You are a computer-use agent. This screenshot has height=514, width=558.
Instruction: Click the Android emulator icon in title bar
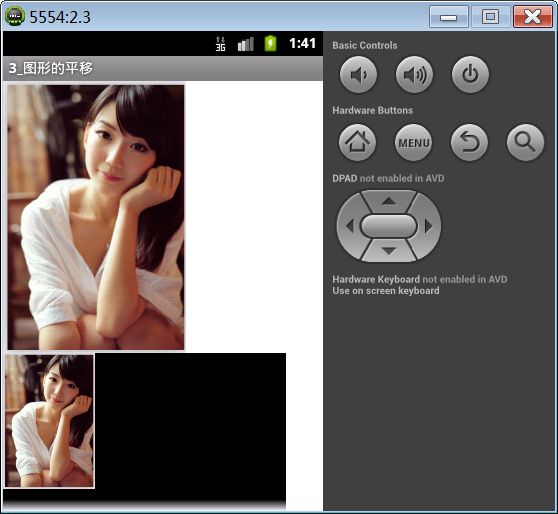coord(15,16)
